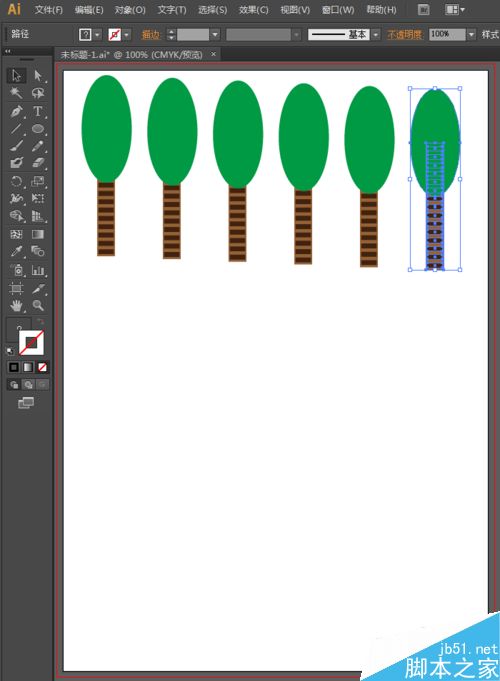Open the 文字(T) menu
Screen dimensions: 500x681
point(172,10)
